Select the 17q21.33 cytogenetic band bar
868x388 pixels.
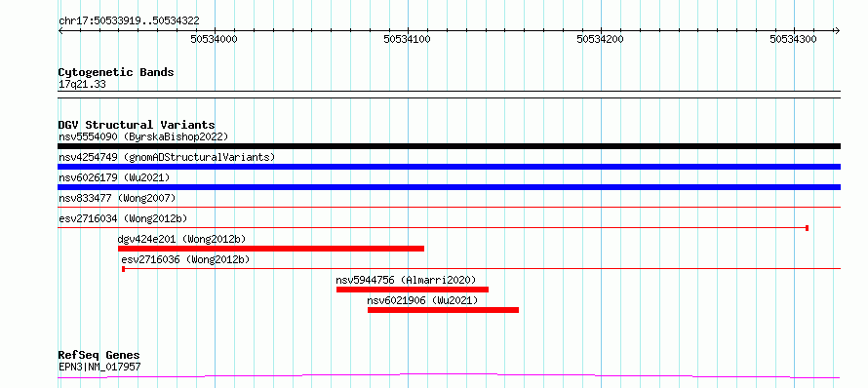(x=449, y=95)
